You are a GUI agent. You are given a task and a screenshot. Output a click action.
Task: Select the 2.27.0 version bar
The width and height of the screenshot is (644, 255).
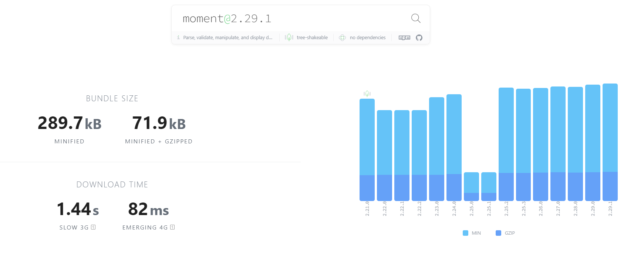pos(558,144)
